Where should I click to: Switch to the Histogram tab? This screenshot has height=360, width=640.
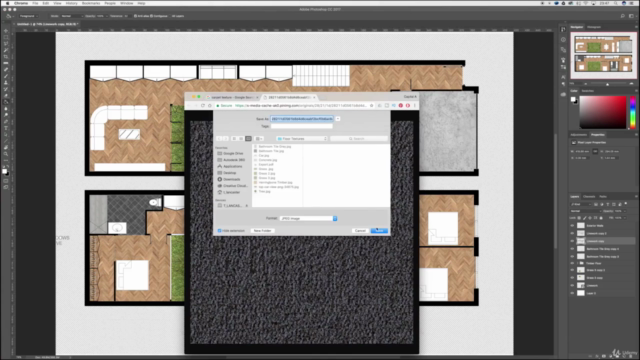[594, 27]
